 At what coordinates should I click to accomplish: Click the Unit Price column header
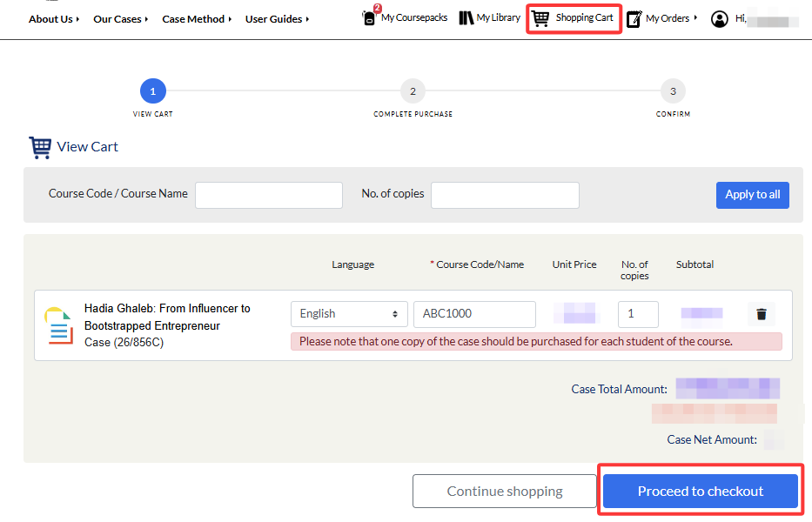574,264
